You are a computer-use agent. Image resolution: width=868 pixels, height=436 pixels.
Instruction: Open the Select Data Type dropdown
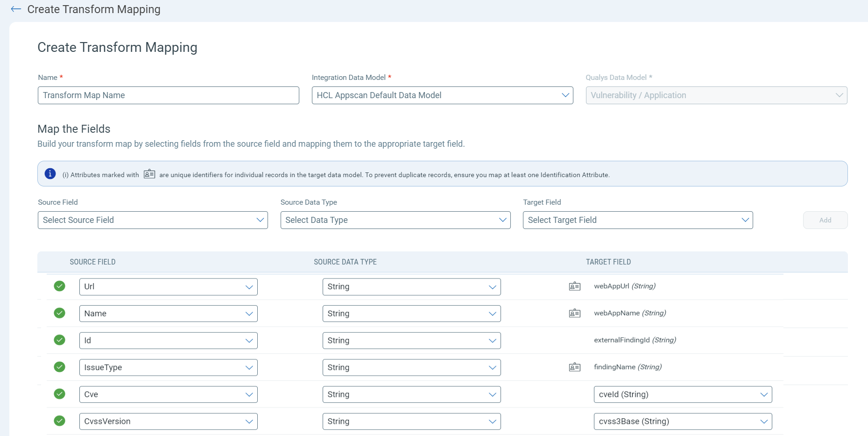(395, 220)
